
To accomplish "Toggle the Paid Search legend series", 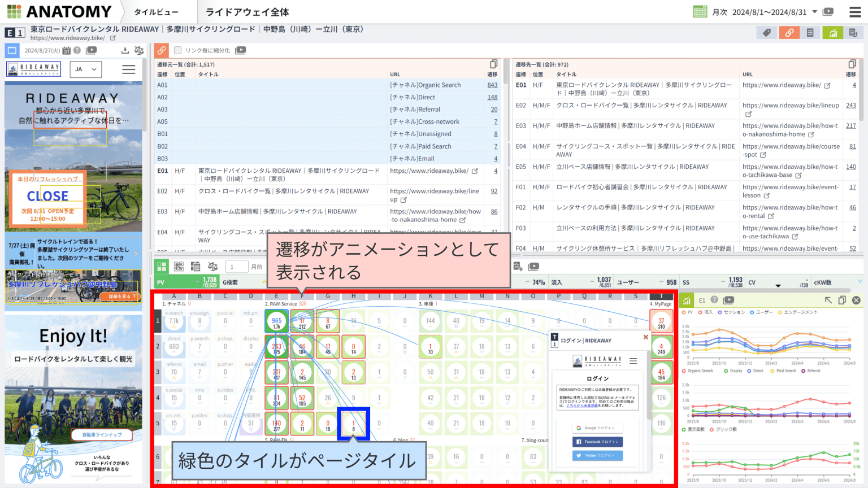I will 783,371.
